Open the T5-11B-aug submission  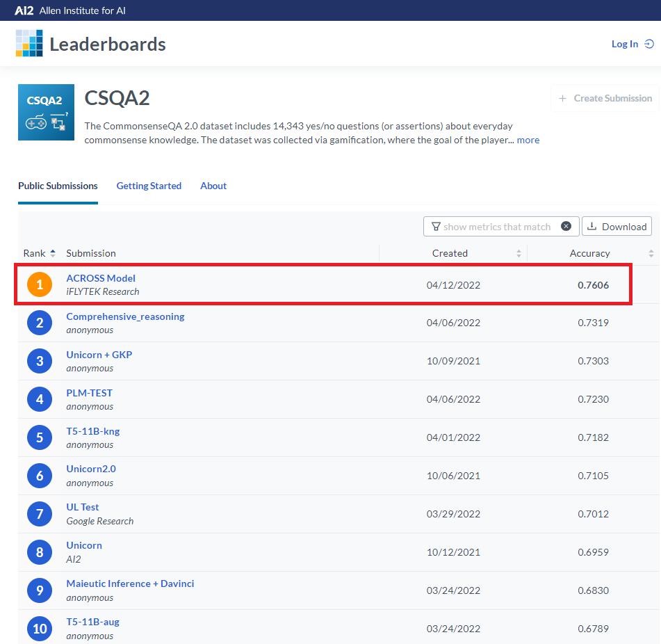(x=92, y=622)
